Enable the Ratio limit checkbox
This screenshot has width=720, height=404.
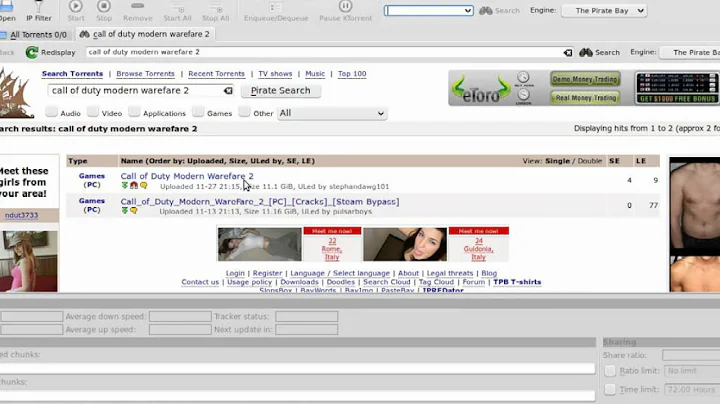pyautogui.click(x=610, y=370)
